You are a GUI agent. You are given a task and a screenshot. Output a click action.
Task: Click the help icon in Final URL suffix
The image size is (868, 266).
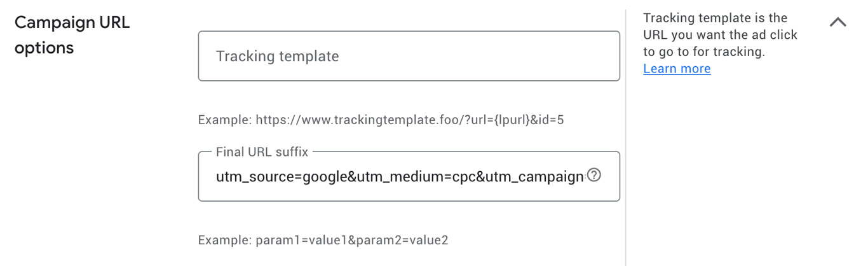594,175
